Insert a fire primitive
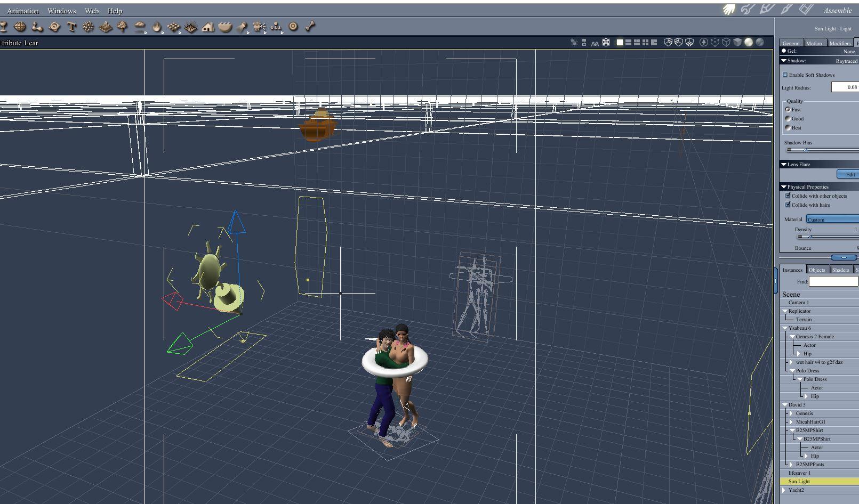The image size is (859, 504). (x=157, y=27)
